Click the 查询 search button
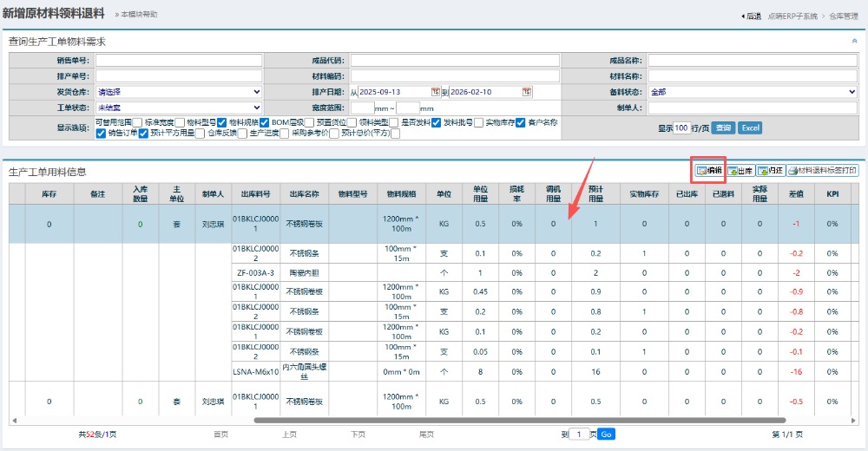The width and height of the screenshot is (868, 451). 723,127
